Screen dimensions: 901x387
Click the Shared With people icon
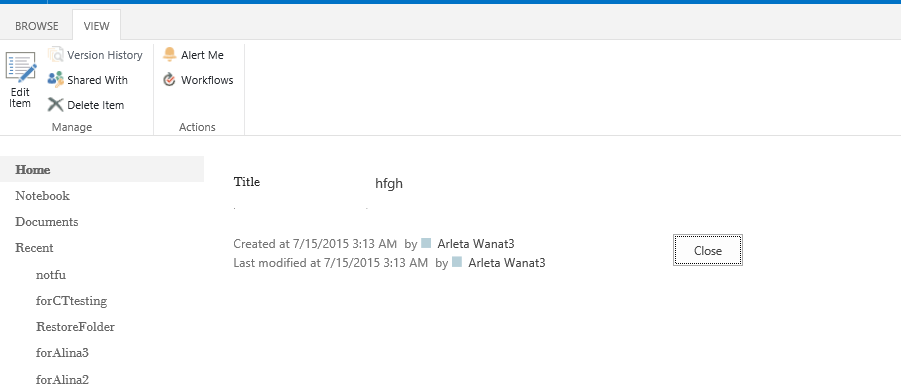click(55, 79)
